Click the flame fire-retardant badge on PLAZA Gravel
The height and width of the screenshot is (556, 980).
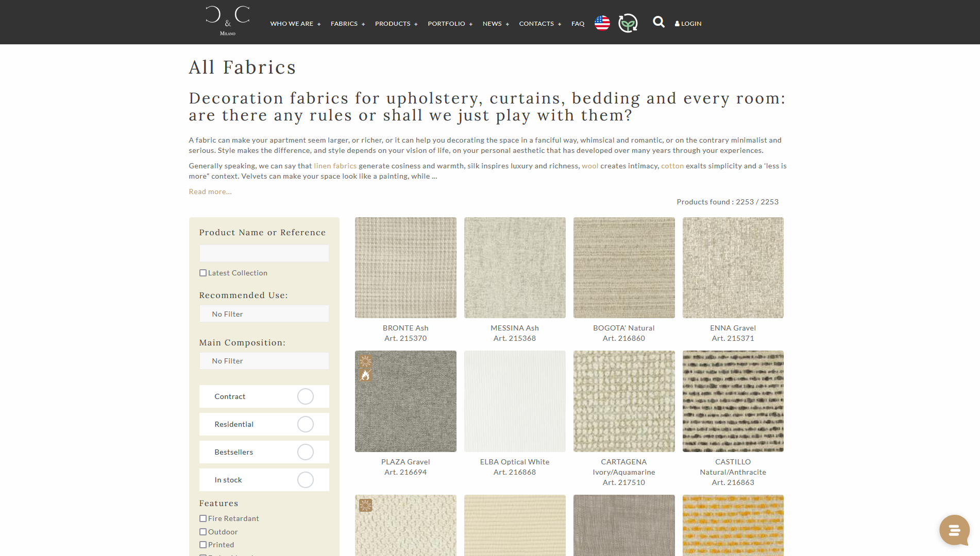pos(365,375)
